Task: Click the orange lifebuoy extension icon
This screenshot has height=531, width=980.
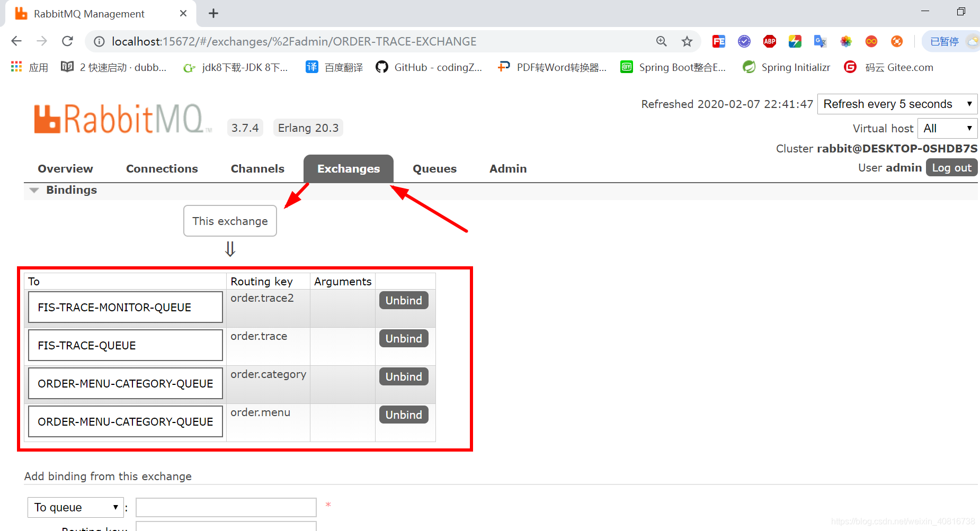Action: tap(897, 41)
